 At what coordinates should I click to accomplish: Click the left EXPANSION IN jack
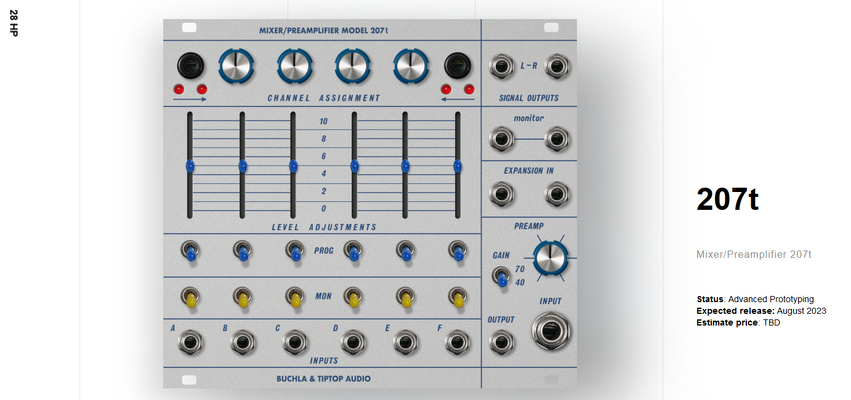point(501,194)
